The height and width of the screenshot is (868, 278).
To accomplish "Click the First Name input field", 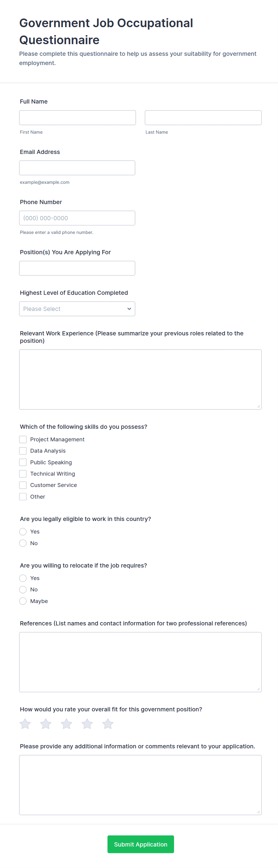I will point(78,118).
